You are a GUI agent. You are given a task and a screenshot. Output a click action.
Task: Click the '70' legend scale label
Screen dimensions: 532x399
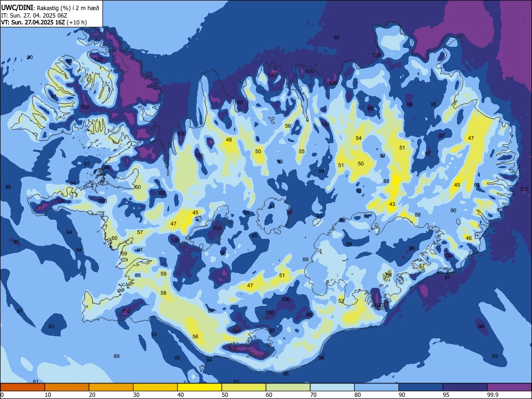pyautogui.click(x=313, y=395)
